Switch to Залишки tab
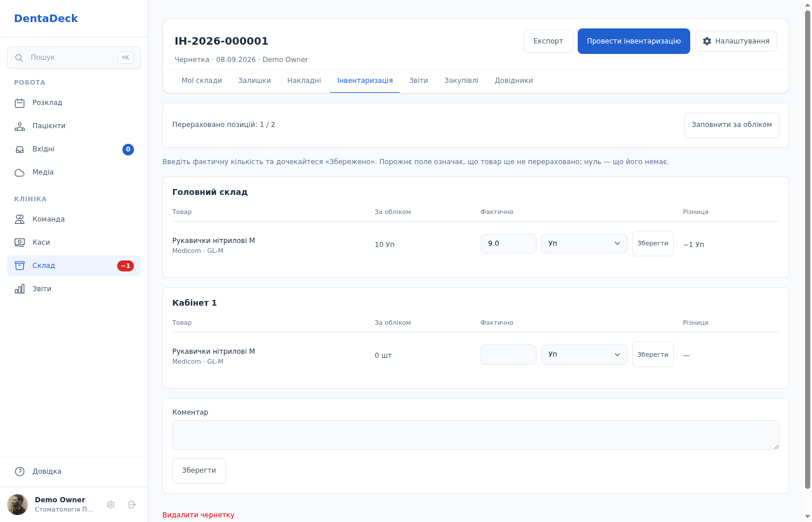The width and height of the screenshot is (812, 522). pyautogui.click(x=255, y=81)
